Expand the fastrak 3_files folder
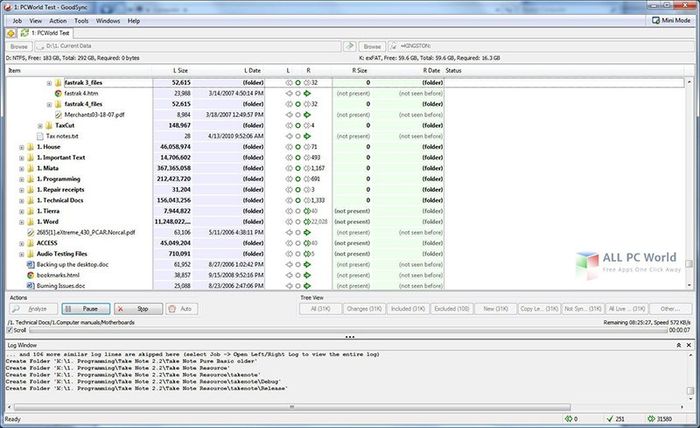Screen dimensions: 700x428 click(49, 83)
